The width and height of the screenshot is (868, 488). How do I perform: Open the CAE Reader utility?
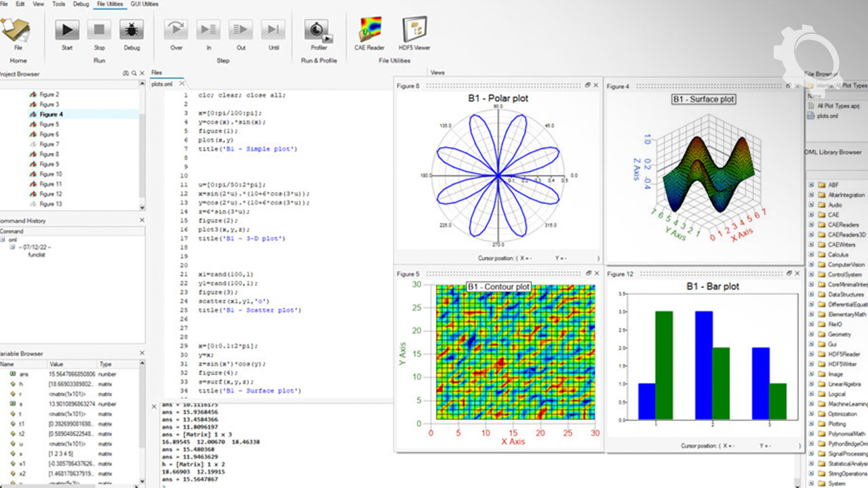coord(370,30)
